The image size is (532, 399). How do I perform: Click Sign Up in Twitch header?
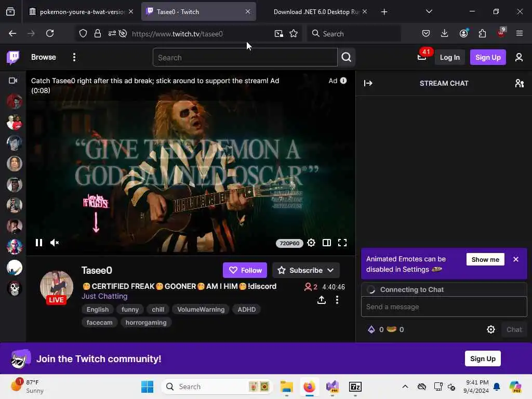pos(487,57)
